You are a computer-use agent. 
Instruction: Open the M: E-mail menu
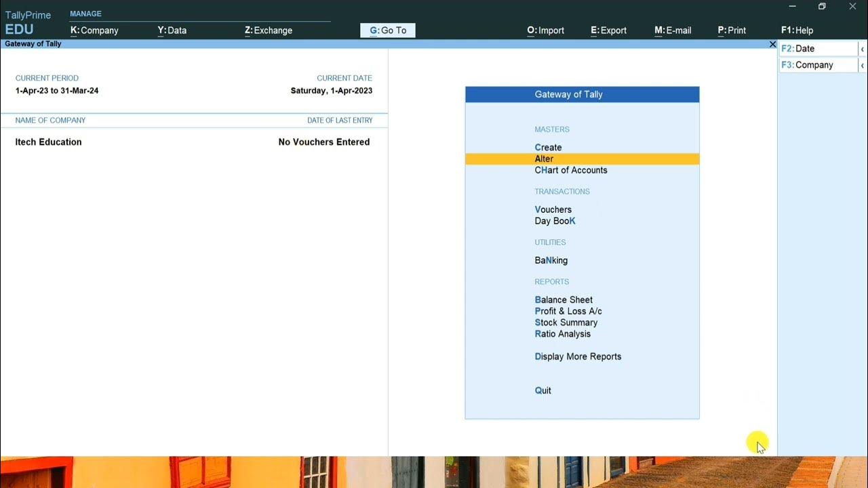click(673, 30)
